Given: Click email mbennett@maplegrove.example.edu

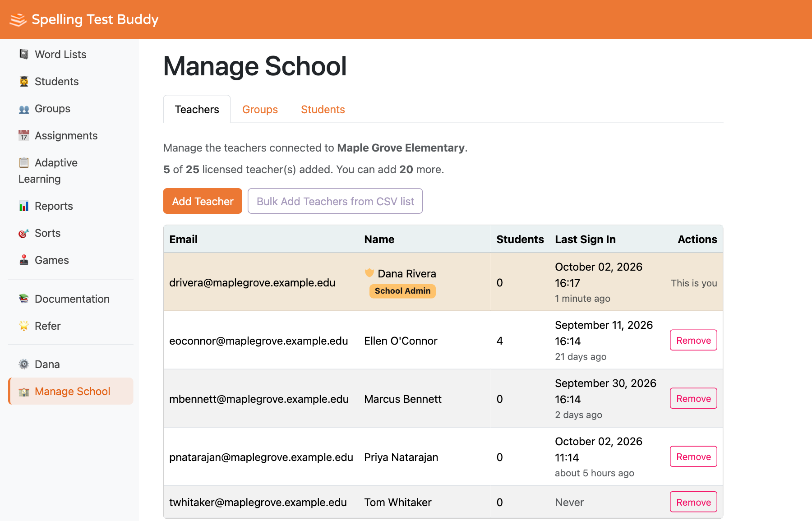Looking at the screenshot, I should click(x=259, y=399).
